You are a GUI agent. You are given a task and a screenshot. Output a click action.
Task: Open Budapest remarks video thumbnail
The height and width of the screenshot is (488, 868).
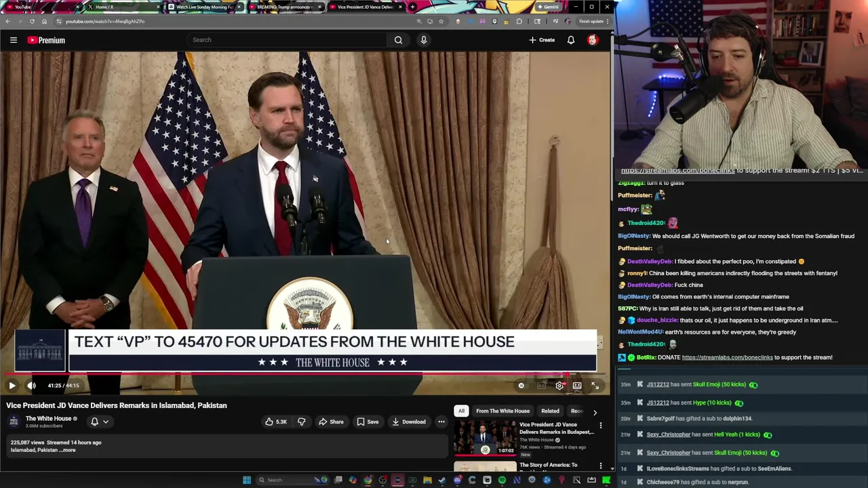484,438
